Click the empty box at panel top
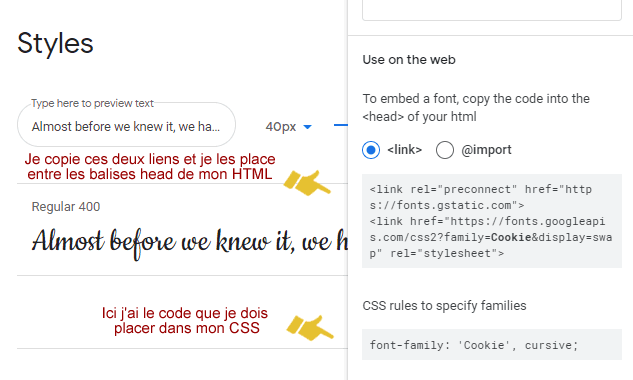Screen dimensions: 633x380 [492, 10]
